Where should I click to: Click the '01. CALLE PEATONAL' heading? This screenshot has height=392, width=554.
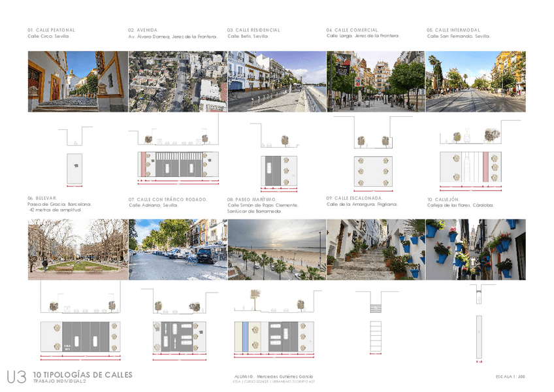(x=52, y=30)
